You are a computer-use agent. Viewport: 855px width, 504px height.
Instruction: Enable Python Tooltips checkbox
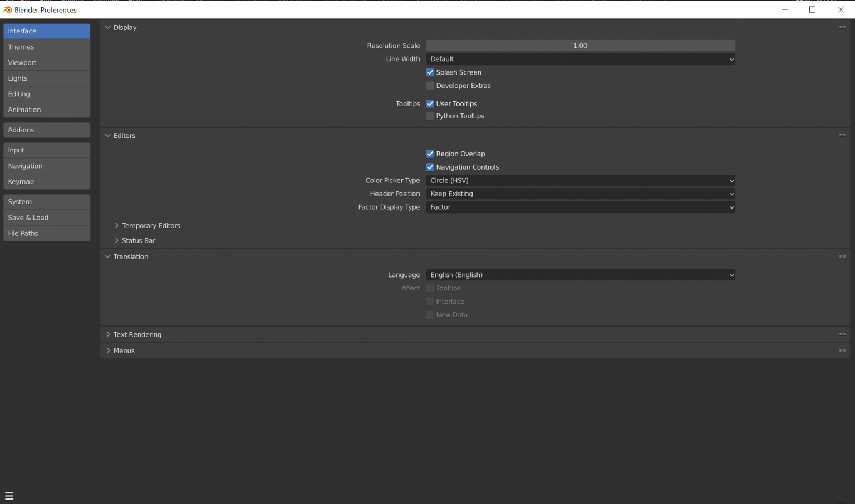[430, 116]
